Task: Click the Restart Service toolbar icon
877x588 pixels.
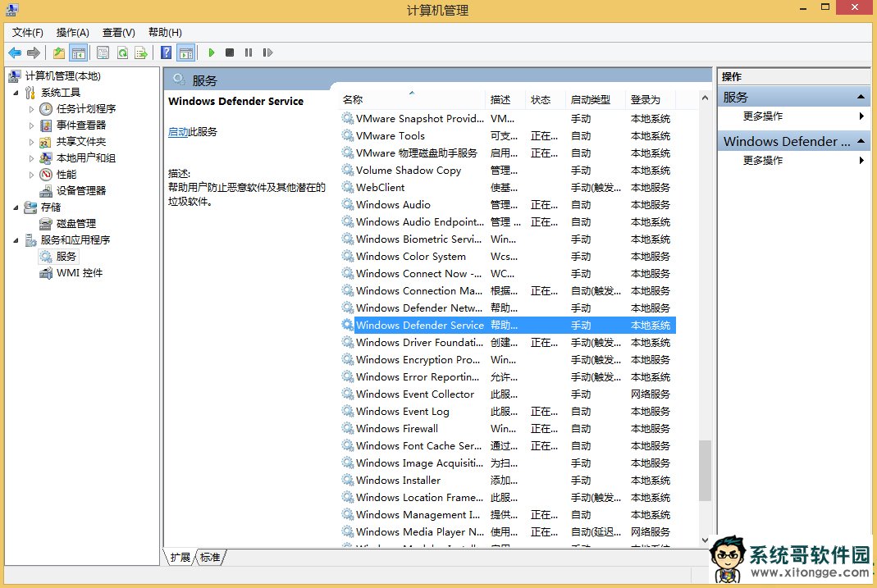Action: coord(267,52)
